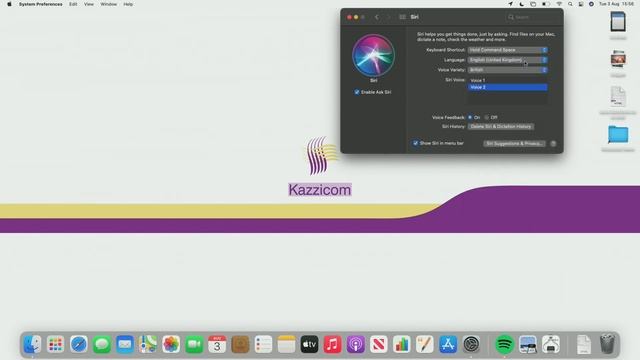Set Voice Feedback to On
The image size is (640, 360).
point(470,118)
